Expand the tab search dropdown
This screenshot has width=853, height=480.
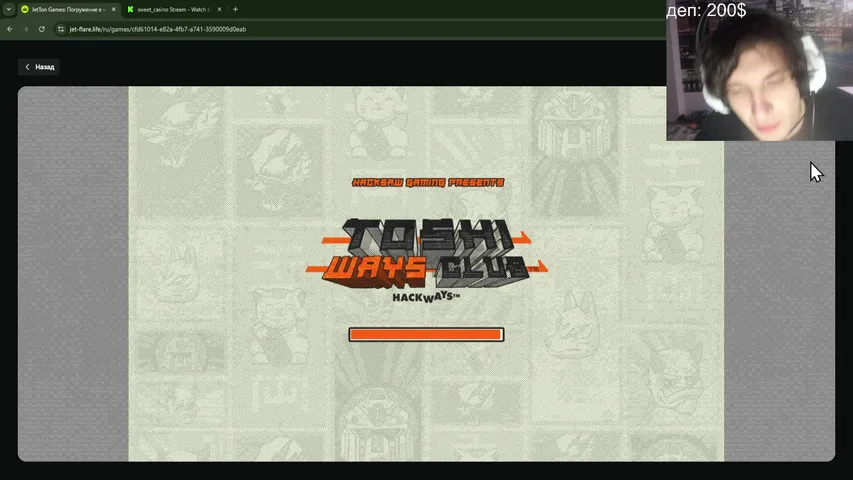8,9
